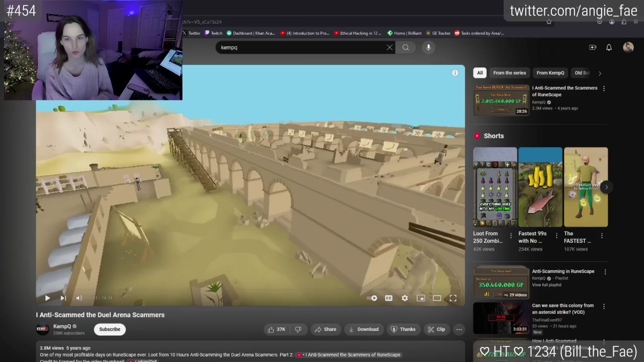This screenshot has height=362, width=644.
Task: Open Anti-Scamming in RuneScape playlist
Action: [563, 271]
